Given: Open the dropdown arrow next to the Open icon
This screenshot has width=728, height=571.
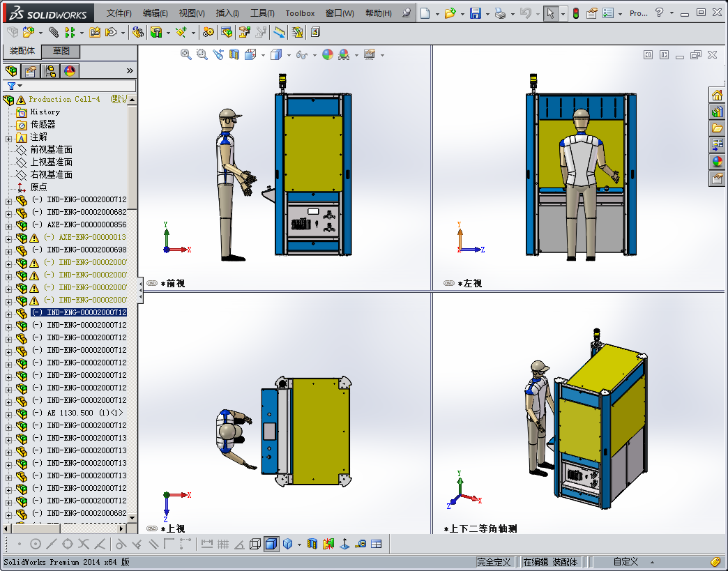Looking at the screenshot, I should pyautogui.click(x=462, y=13).
